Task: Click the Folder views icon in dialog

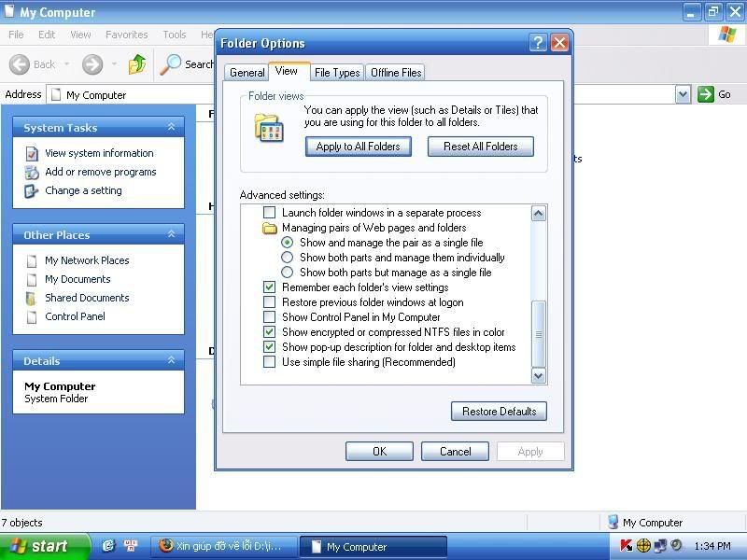Action: tap(270, 127)
